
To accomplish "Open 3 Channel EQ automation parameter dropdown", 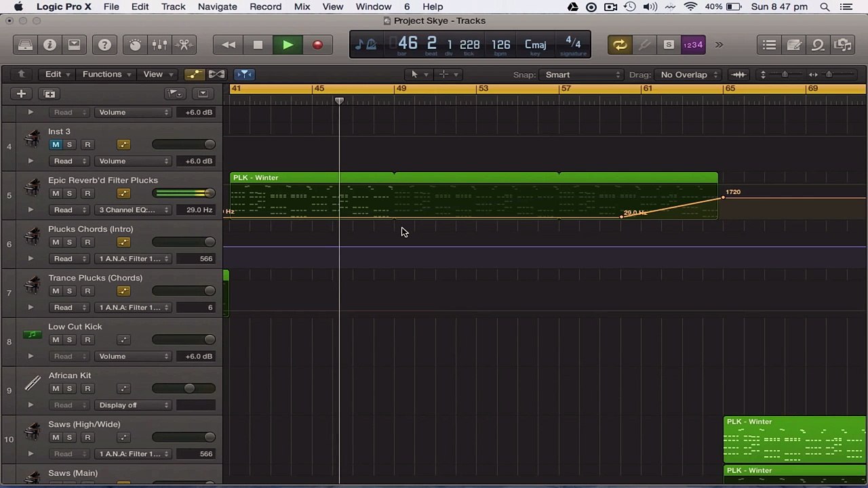I will 133,209.
